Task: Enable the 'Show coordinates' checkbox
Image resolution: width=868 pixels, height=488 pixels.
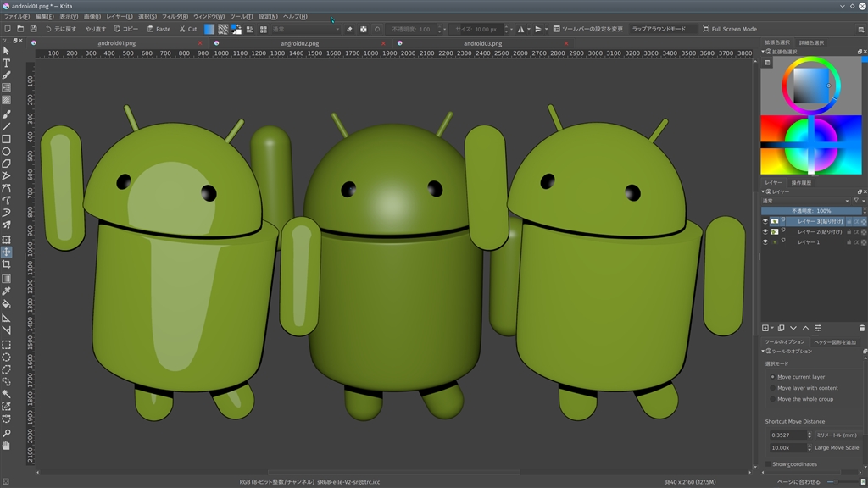Action: pos(769,464)
